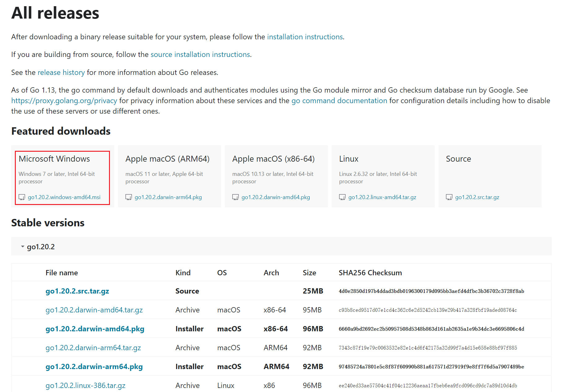
Task: Click go1.20.2.darwin-amd64.pkg in the table
Action: click(x=95, y=329)
